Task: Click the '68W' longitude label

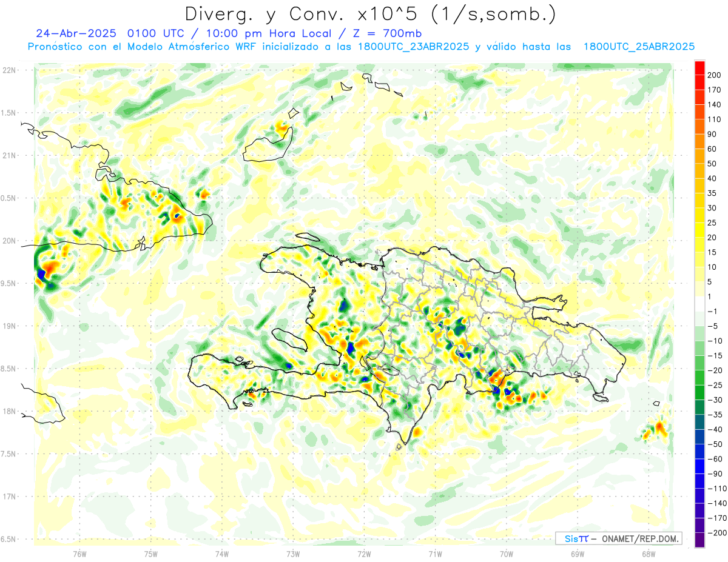Action: coord(649,554)
